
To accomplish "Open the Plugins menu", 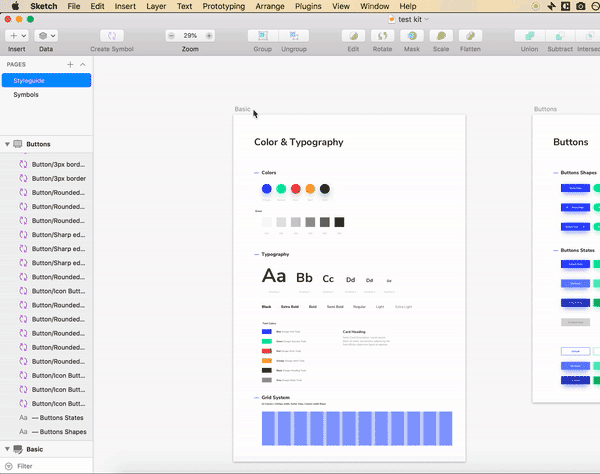I will pyautogui.click(x=309, y=6).
